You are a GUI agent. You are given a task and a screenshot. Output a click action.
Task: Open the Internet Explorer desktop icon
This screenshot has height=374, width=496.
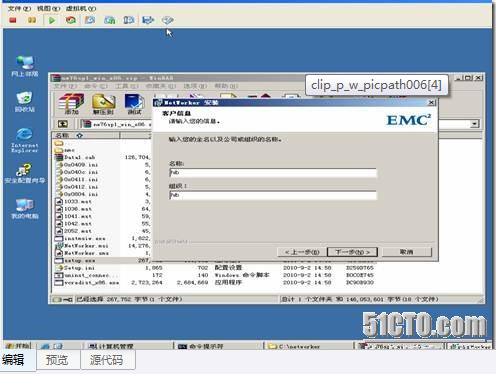(x=25, y=140)
